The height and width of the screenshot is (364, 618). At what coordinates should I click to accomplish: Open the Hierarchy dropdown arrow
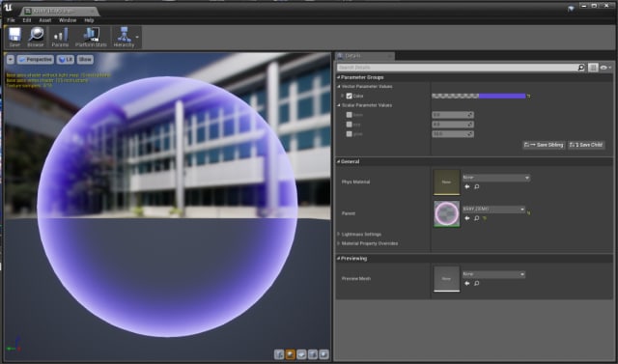tap(137, 38)
